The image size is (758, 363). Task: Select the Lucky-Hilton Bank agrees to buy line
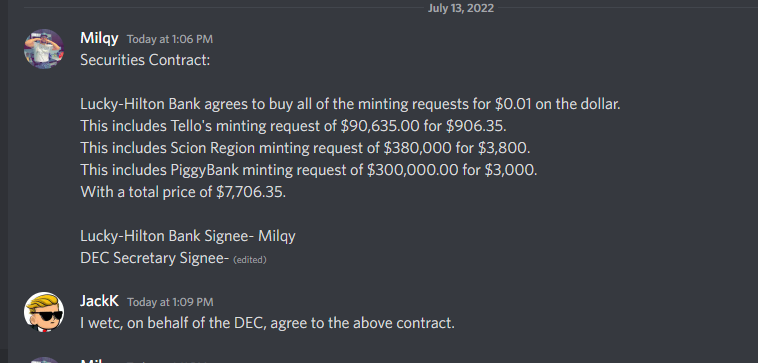click(x=350, y=104)
